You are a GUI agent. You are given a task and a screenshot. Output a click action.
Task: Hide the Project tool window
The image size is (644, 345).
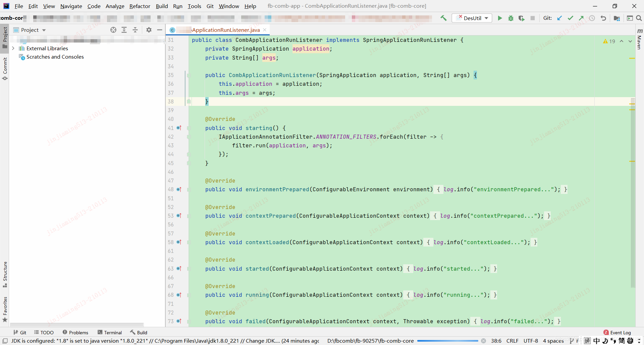pos(160,30)
